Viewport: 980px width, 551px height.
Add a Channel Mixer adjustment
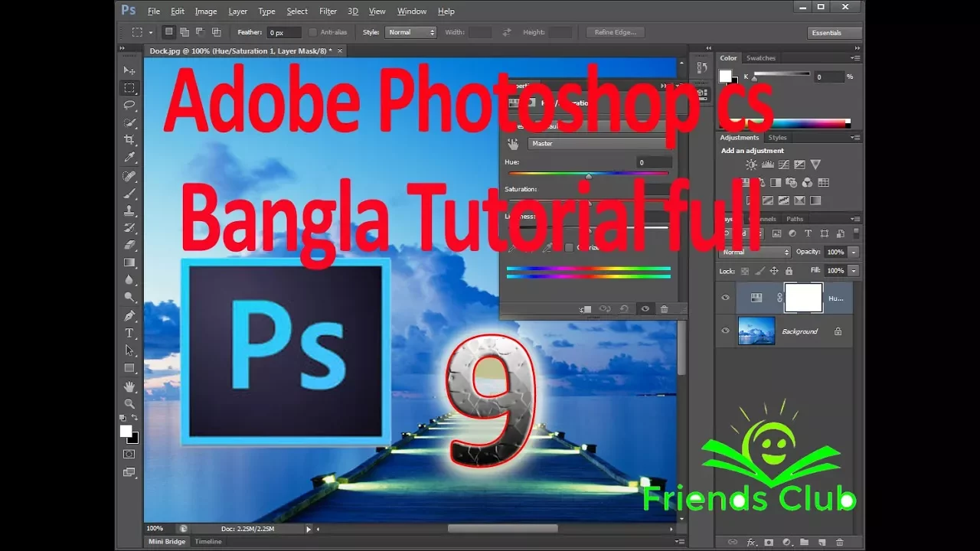point(808,183)
